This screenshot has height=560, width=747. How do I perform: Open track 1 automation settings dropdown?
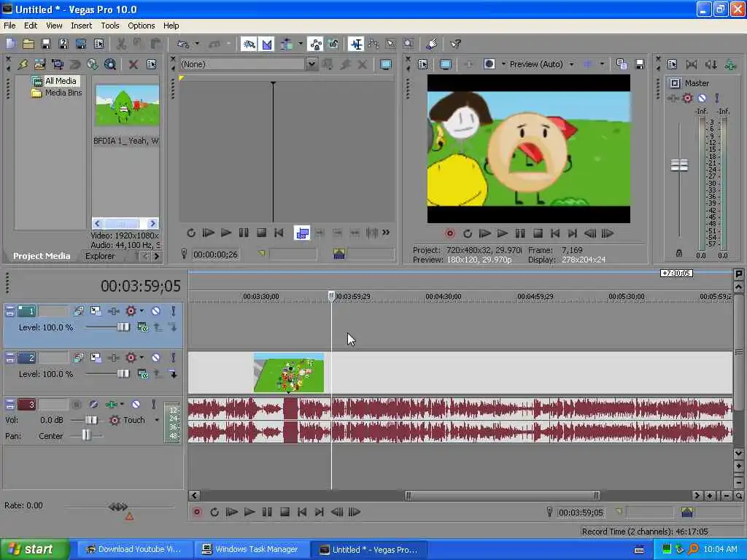pos(142,311)
